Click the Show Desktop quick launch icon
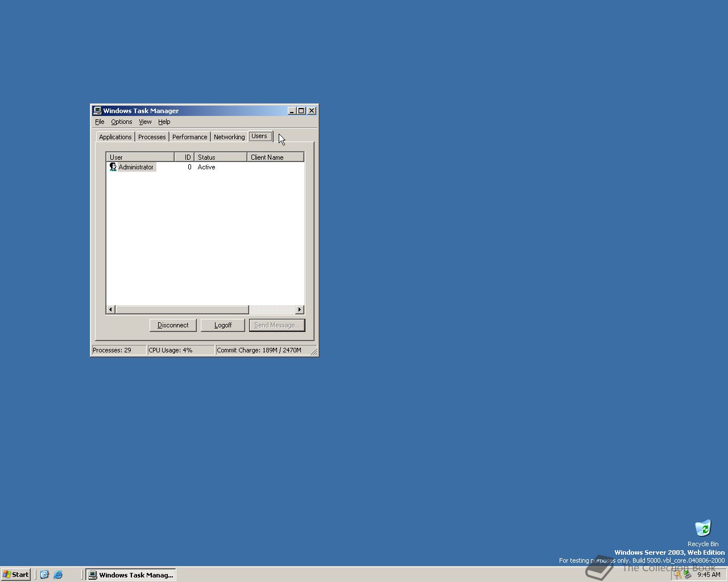Viewport: 728px width, 582px height. click(44, 575)
